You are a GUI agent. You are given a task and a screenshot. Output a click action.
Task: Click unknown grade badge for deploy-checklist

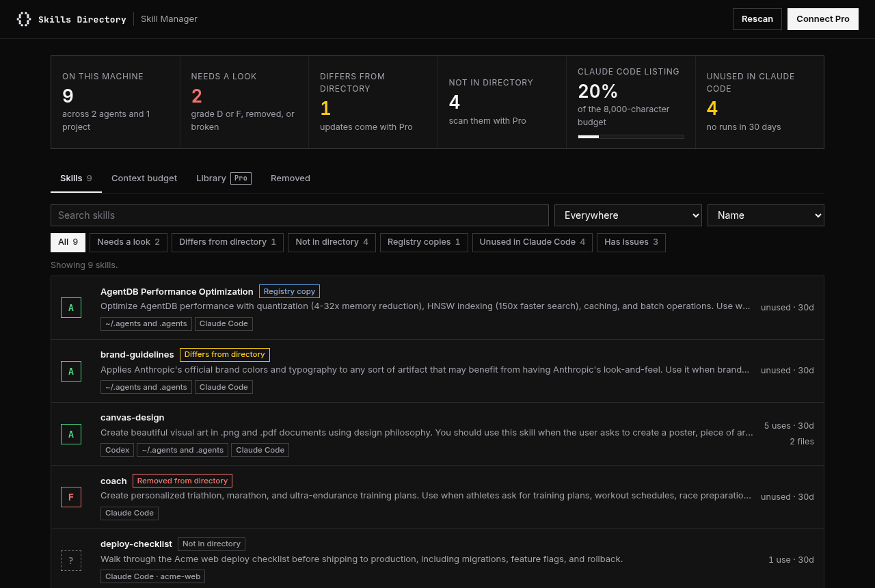[71, 561]
